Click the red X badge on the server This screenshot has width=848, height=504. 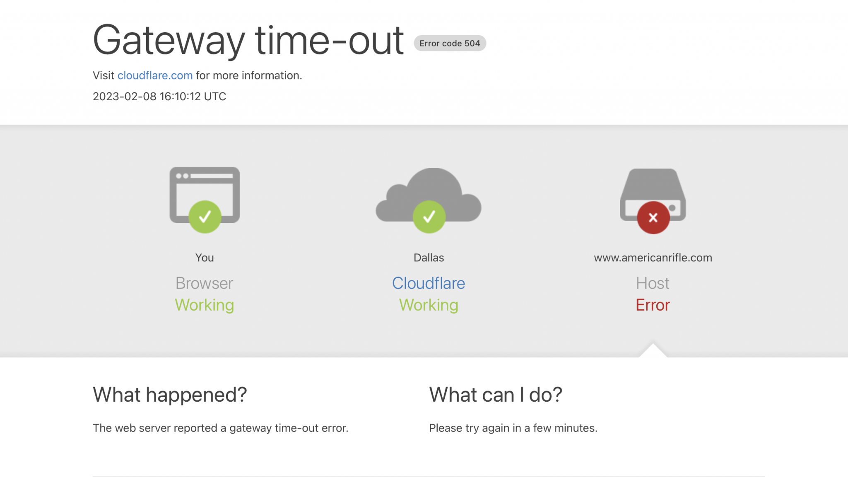point(653,217)
